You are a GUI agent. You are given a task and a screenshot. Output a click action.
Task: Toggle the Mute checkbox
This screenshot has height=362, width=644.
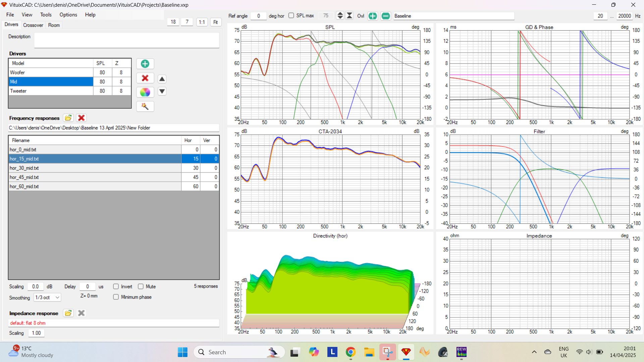141,286
